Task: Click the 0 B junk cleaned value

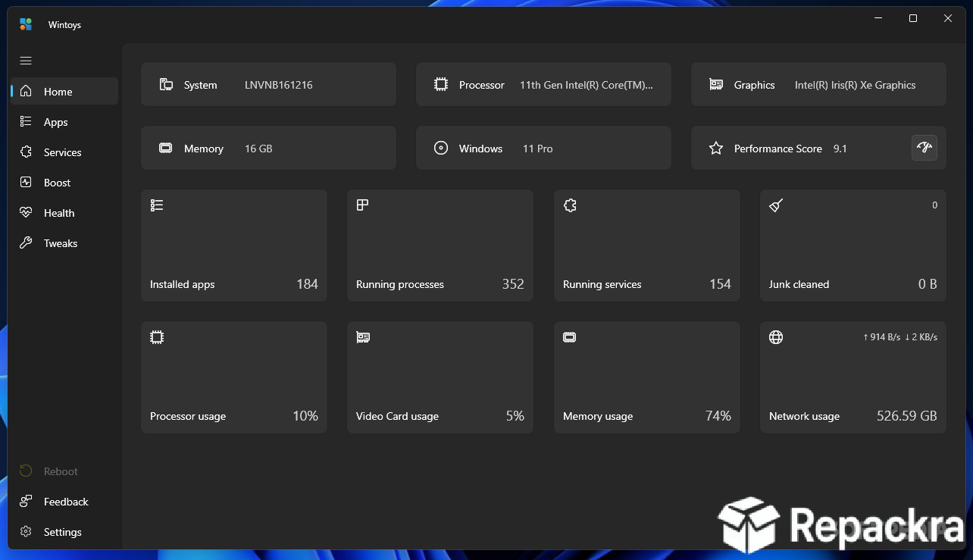Action: pos(928,284)
